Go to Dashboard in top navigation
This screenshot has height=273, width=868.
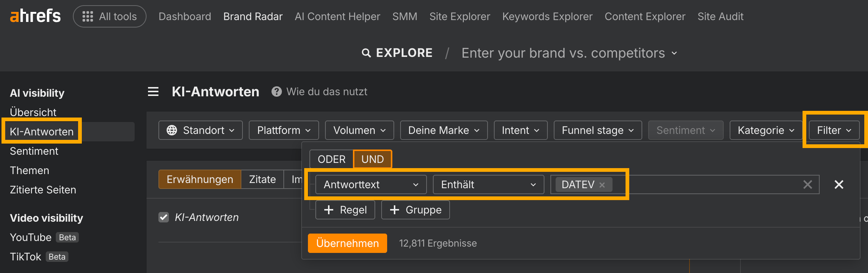(x=185, y=16)
